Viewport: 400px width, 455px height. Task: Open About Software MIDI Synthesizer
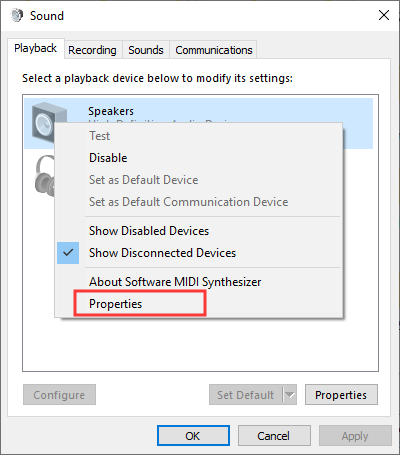(175, 282)
